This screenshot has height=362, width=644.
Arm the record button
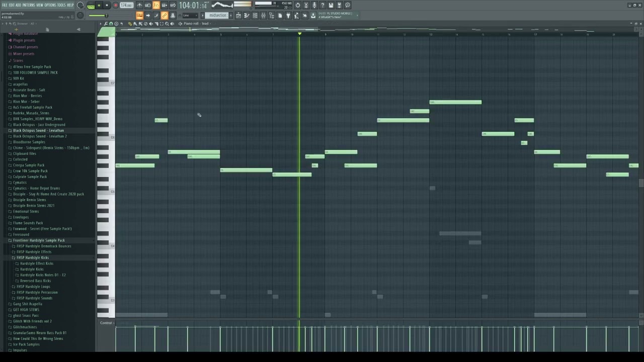tap(116, 6)
